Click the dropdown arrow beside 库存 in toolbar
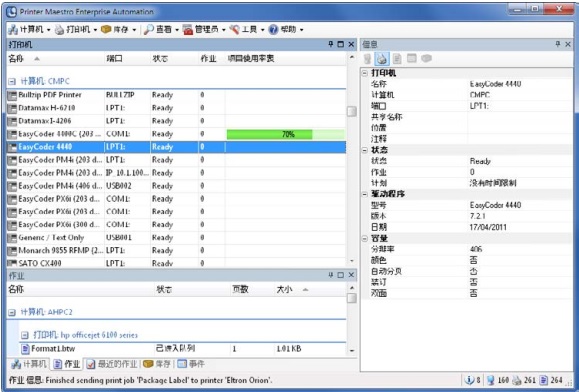 click(134, 30)
